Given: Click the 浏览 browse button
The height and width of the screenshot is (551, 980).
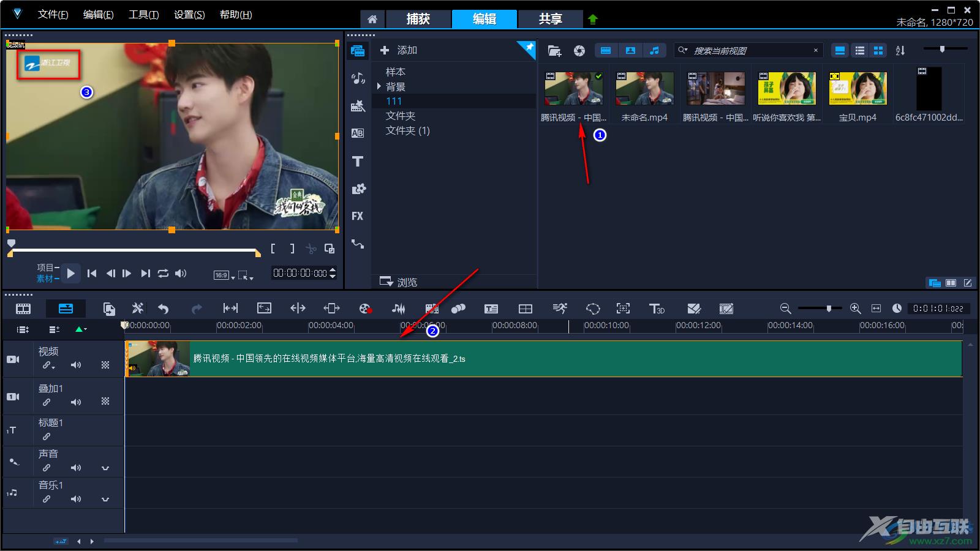Looking at the screenshot, I should (399, 282).
